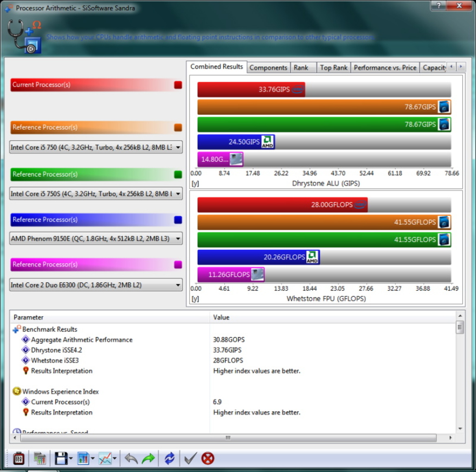
Task: Click the AMD logo on the 20.26GFLOPS bar
Action: click(312, 257)
